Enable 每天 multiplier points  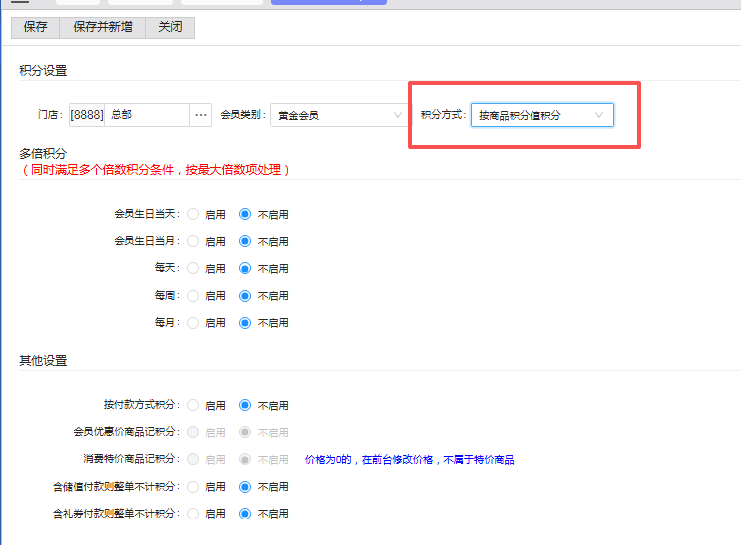click(x=193, y=268)
